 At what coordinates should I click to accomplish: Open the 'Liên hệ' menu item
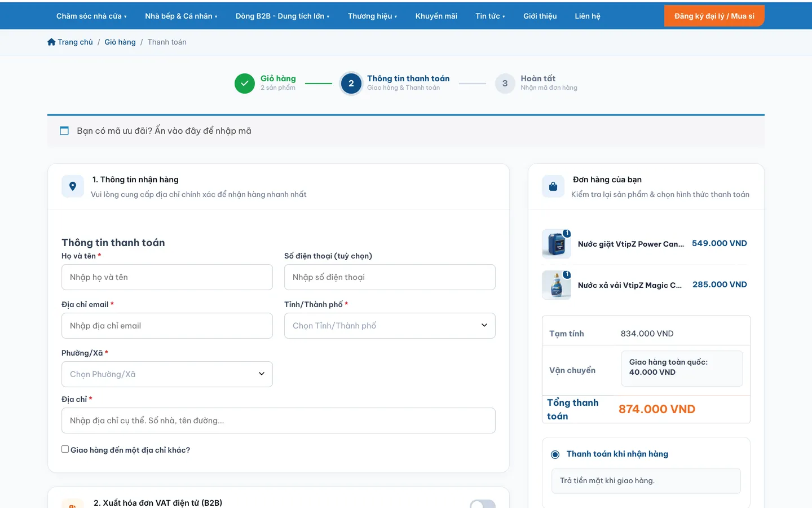(588, 16)
